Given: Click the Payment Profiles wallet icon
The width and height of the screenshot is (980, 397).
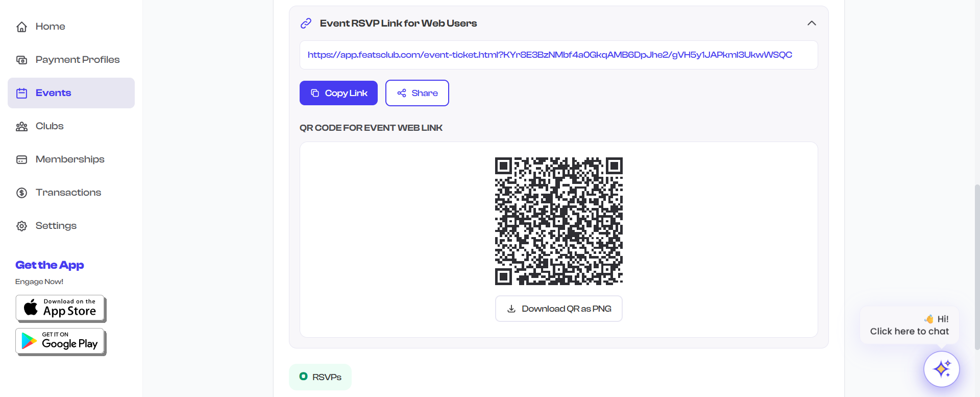Looking at the screenshot, I should coord(21,60).
